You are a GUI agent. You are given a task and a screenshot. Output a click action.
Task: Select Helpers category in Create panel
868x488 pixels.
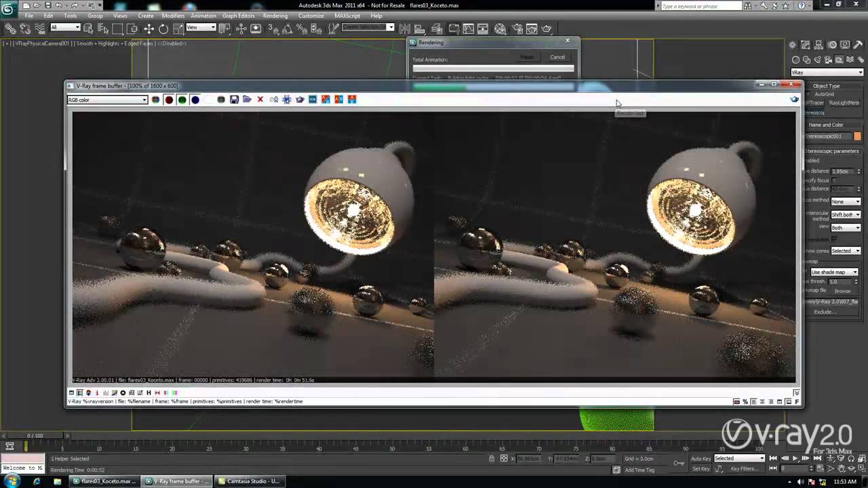pos(839,60)
